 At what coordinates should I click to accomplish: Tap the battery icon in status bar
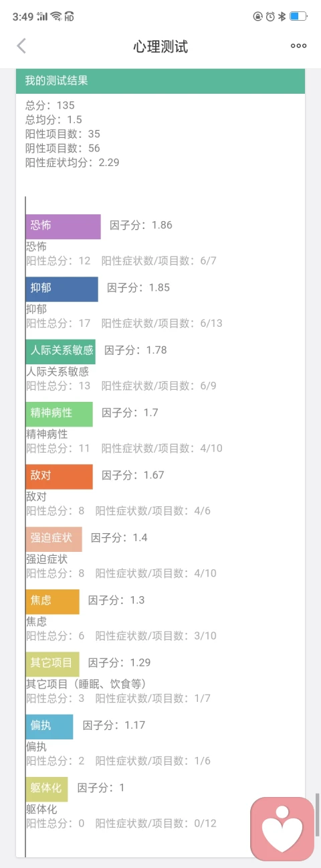(298, 16)
